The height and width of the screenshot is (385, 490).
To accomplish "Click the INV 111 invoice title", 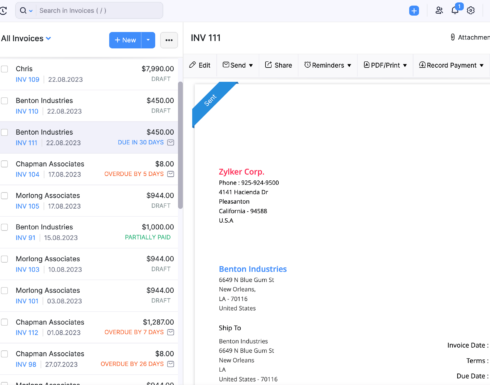I will click(x=206, y=38).
